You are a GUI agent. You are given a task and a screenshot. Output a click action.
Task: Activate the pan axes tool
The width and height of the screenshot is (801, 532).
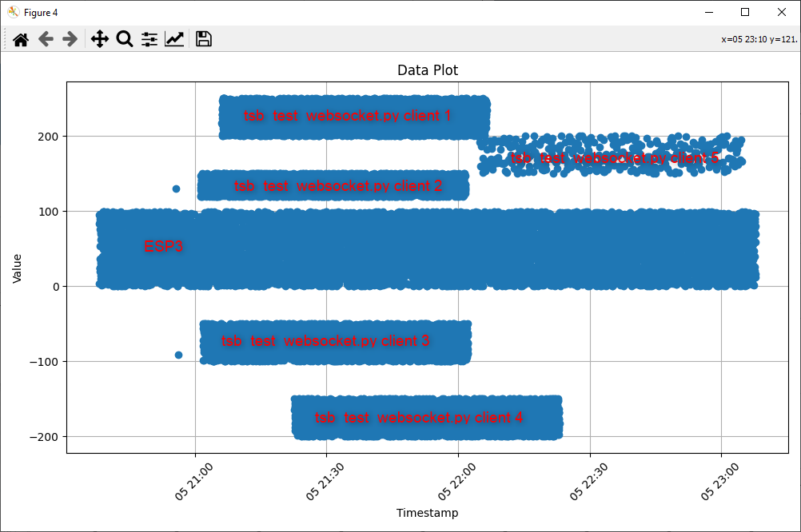point(99,39)
